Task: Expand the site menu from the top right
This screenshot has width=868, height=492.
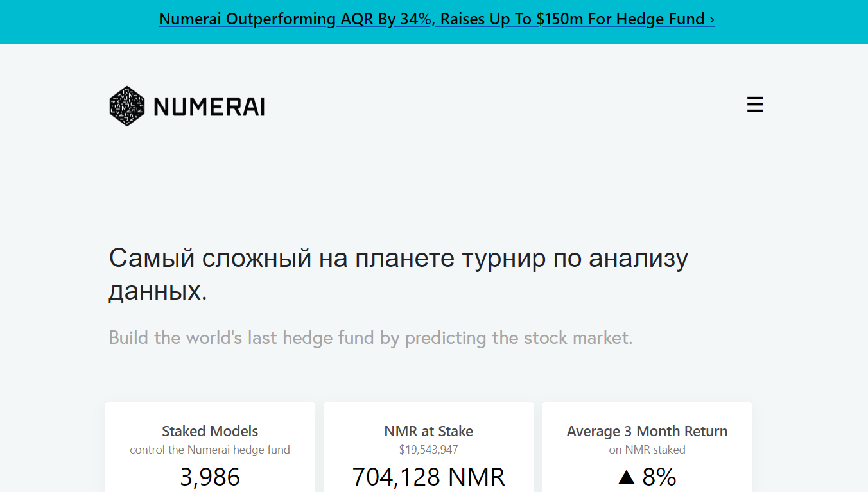Action: (x=754, y=104)
